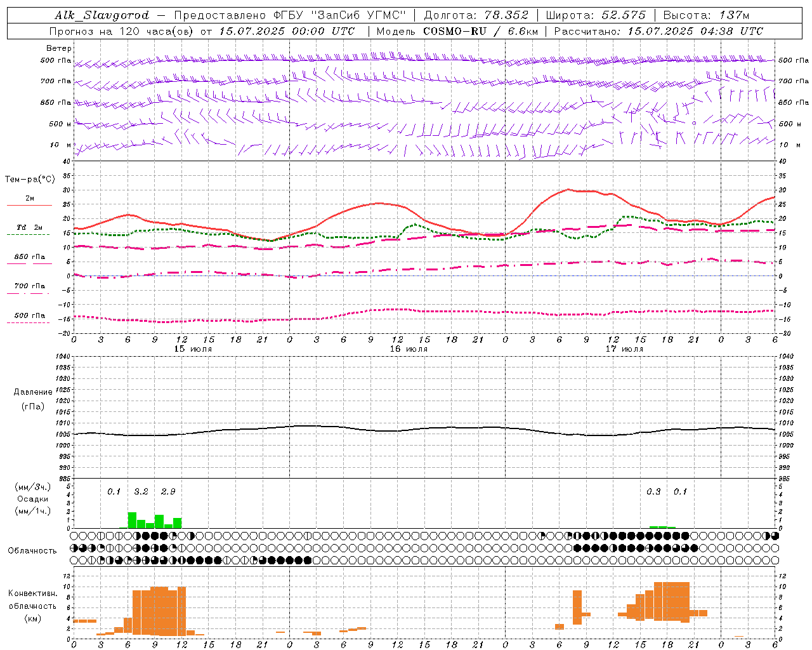Screen dimensions: 812x650
Task: Click the '3.2' three-hour precipitation value
Action: 141,492
